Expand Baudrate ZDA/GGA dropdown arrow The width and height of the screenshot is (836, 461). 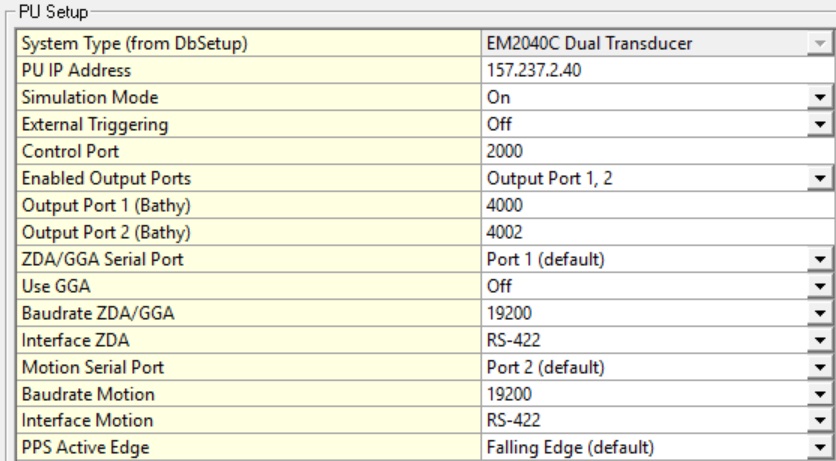pos(821,314)
